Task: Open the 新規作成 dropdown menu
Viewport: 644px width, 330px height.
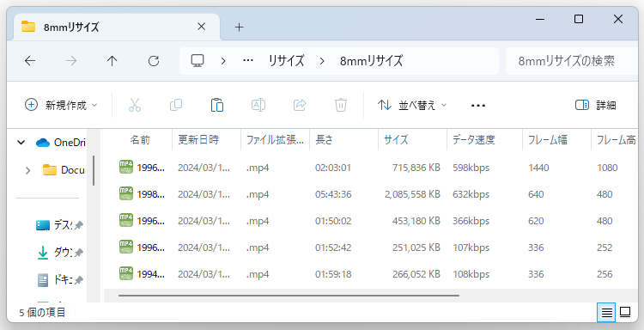Action: tap(61, 105)
